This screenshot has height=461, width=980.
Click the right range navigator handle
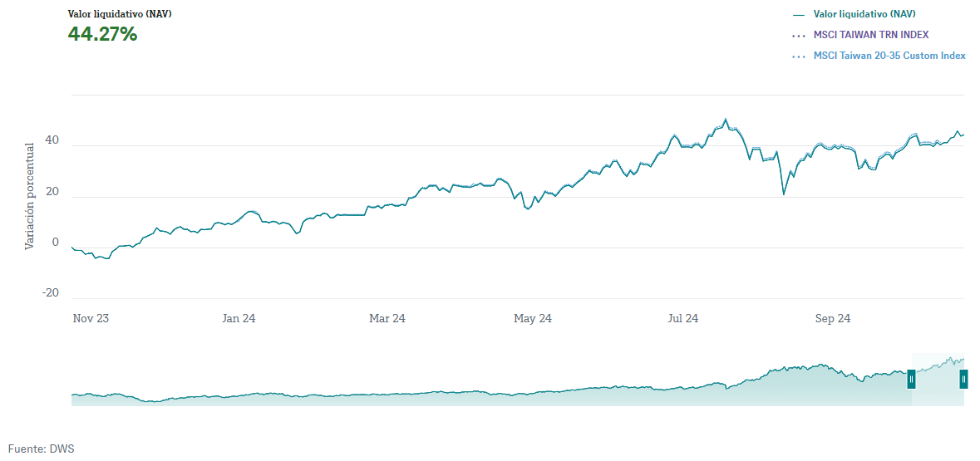coord(963,379)
